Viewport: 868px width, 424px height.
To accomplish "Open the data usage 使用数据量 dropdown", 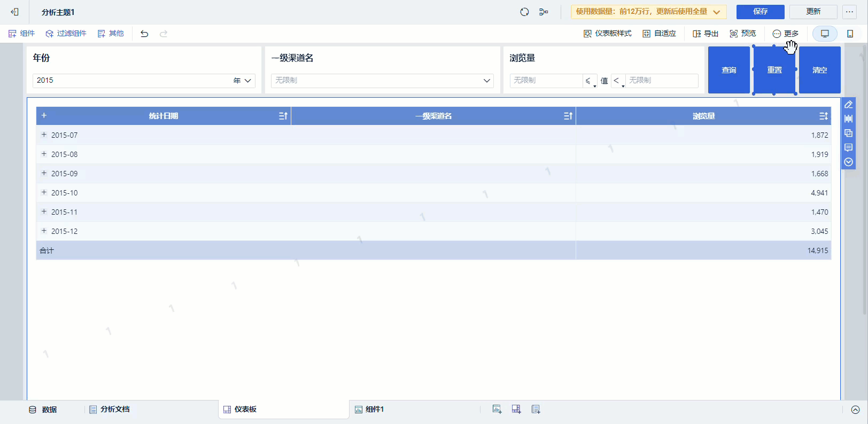I will [x=648, y=12].
